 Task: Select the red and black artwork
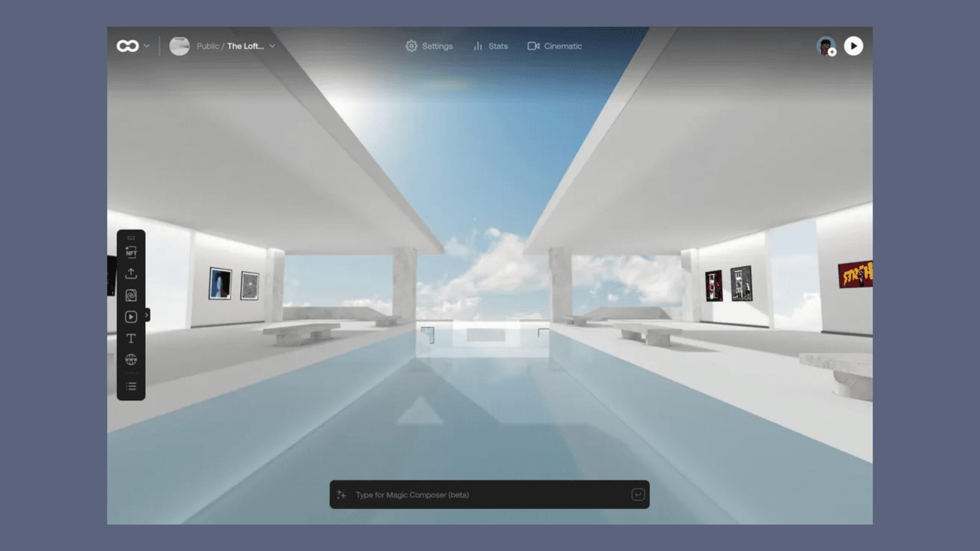click(x=714, y=285)
